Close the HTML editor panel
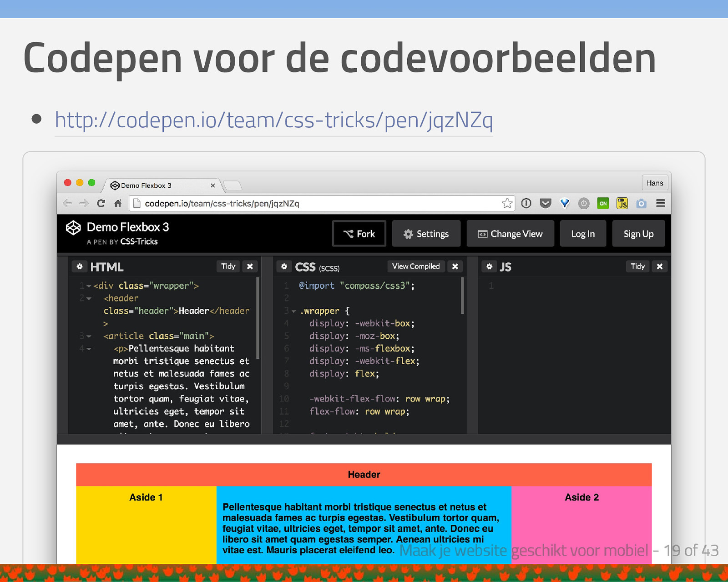728x582 pixels. tap(250, 266)
